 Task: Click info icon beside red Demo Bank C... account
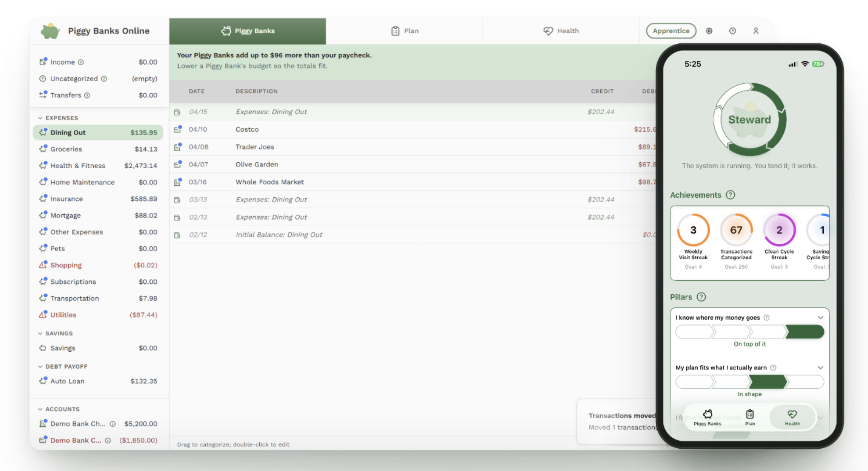108,440
